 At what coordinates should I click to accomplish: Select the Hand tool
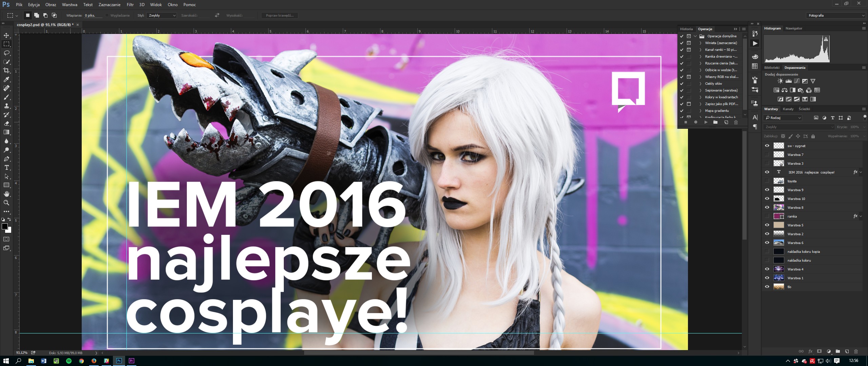6,194
